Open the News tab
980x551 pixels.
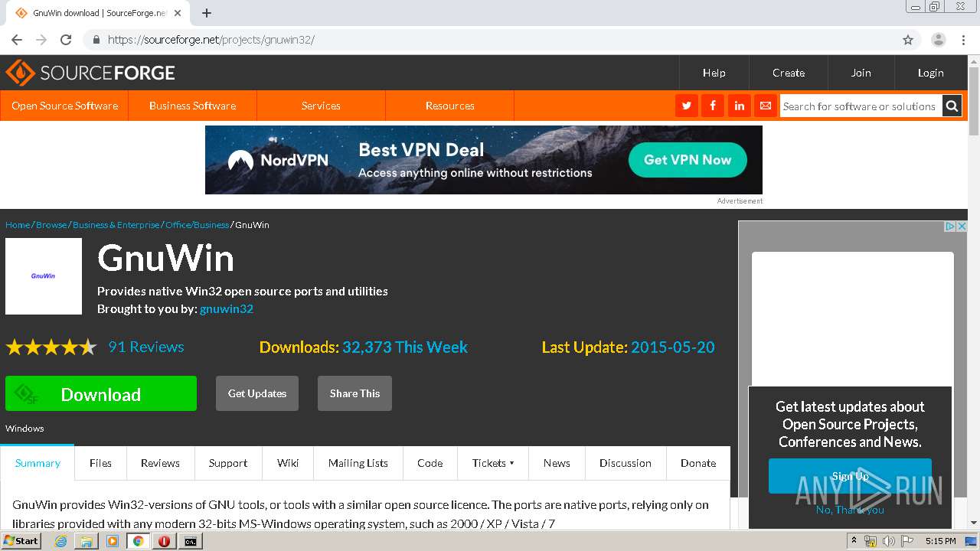click(557, 463)
